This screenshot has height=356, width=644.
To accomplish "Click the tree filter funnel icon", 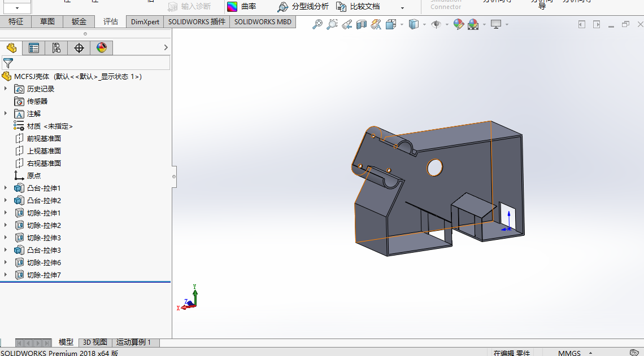I will pos(8,63).
